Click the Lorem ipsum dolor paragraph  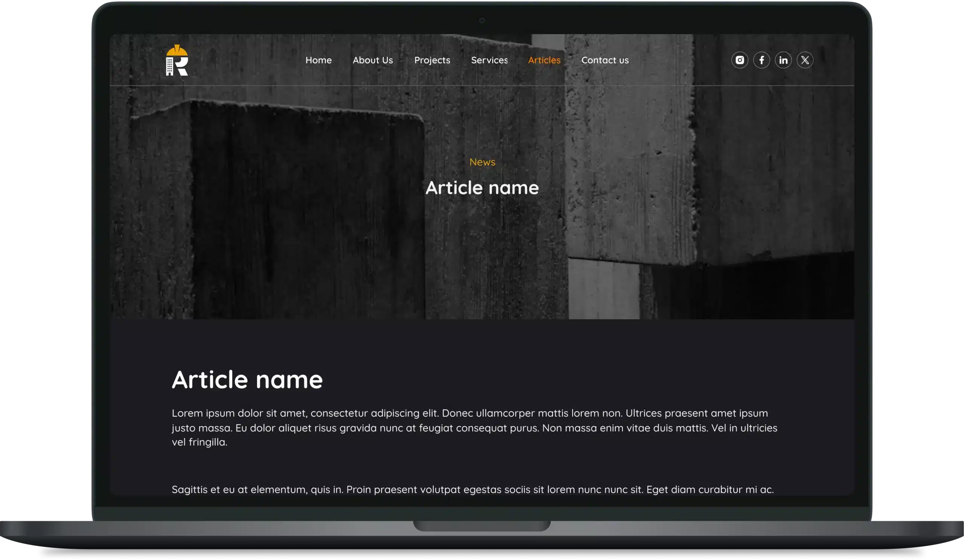(x=474, y=427)
